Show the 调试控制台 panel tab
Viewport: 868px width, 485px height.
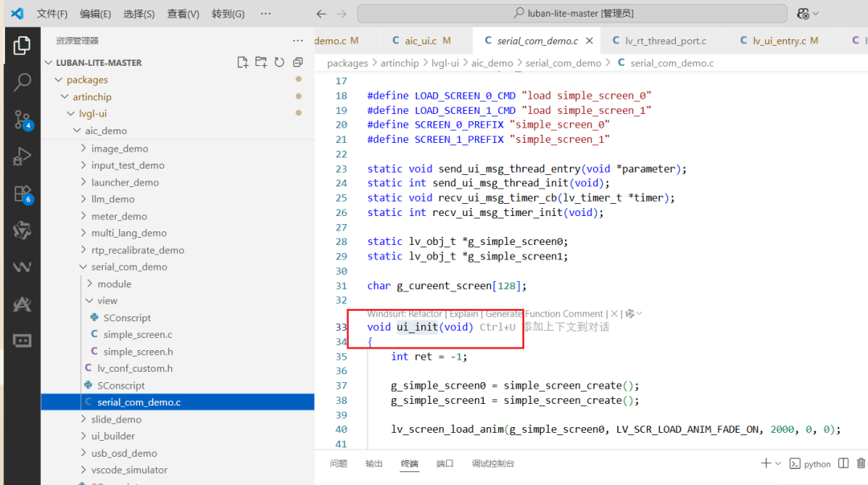pyautogui.click(x=493, y=463)
